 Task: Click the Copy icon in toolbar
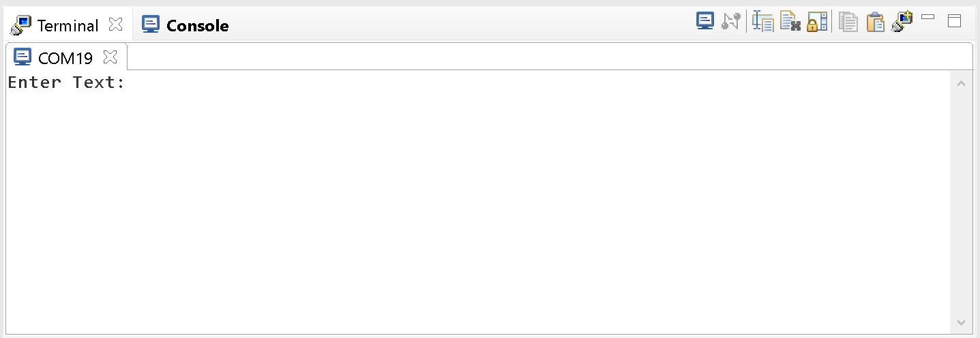[848, 22]
